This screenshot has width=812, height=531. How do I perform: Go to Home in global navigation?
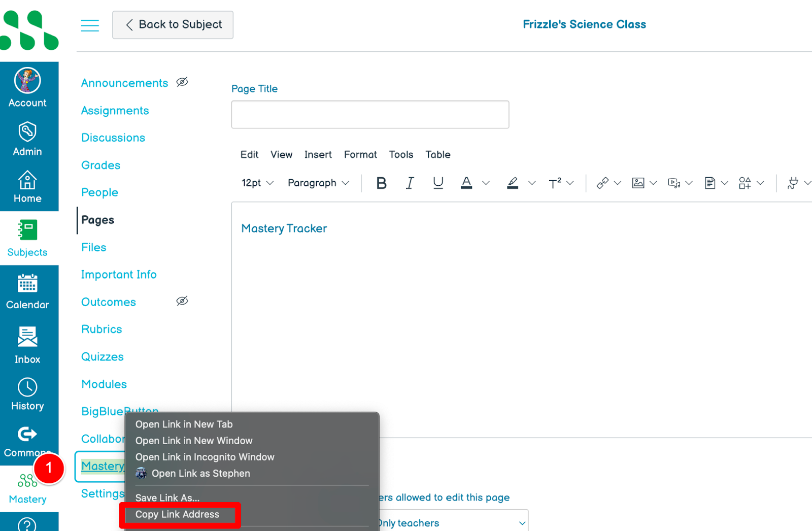pos(27,187)
